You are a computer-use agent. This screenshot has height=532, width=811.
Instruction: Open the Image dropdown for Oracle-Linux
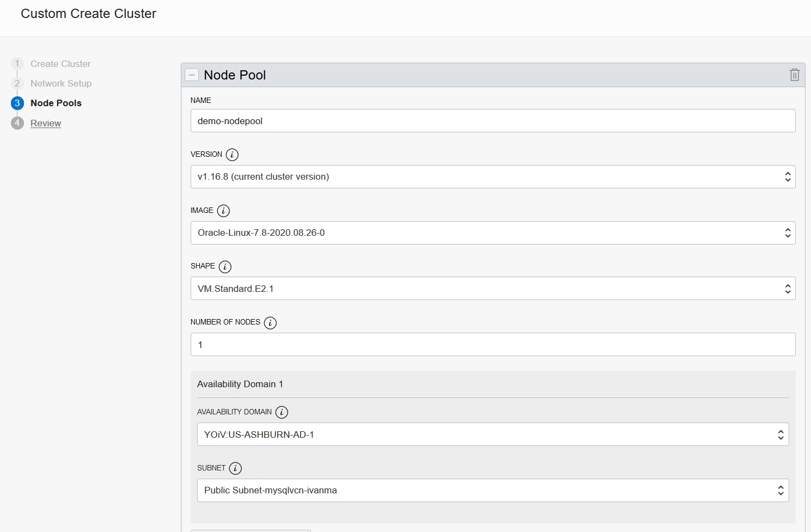coord(492,233)
